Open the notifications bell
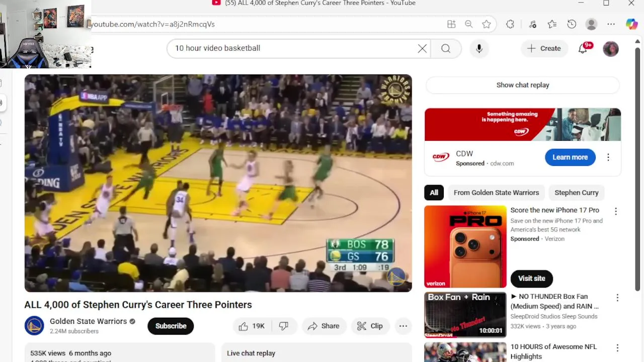 pos(583,48)
